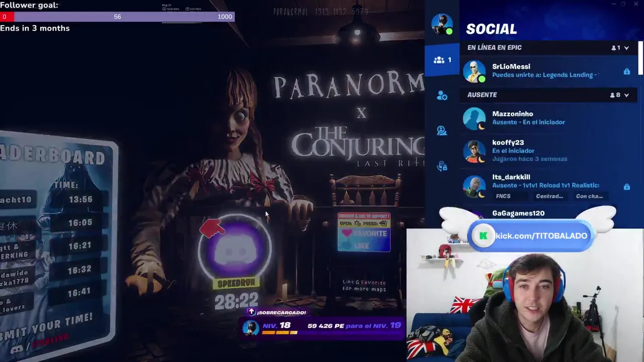Click the Centrad... tag on Its_darkkill
The width and height of the screenshot is (644, 362).
tap(549, 196)
